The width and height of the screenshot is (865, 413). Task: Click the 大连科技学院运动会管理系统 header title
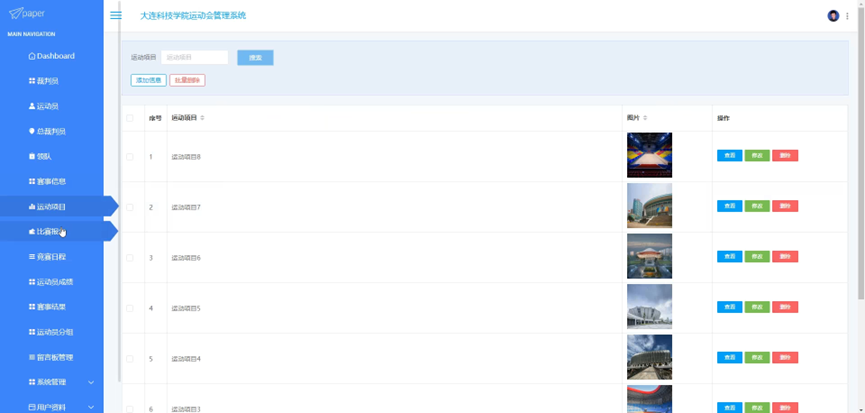pos(193,15)
